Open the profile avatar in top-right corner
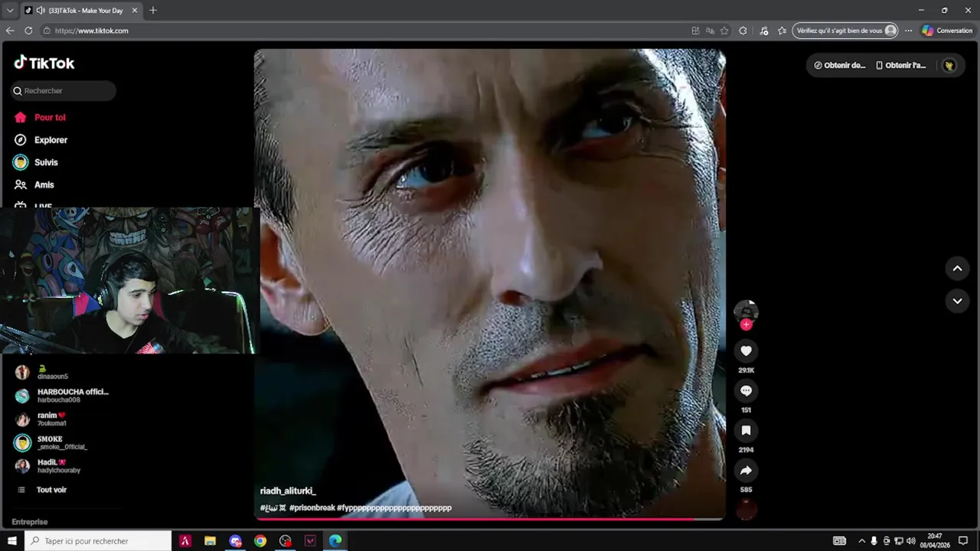The image size is (980, 551). pyautogui.click(x=949, y=66)
